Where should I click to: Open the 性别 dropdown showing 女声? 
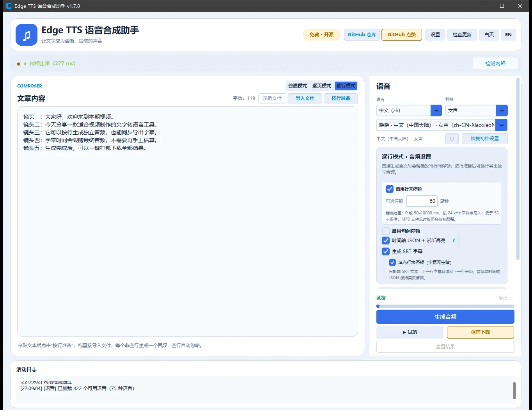[x=476, y=111]
